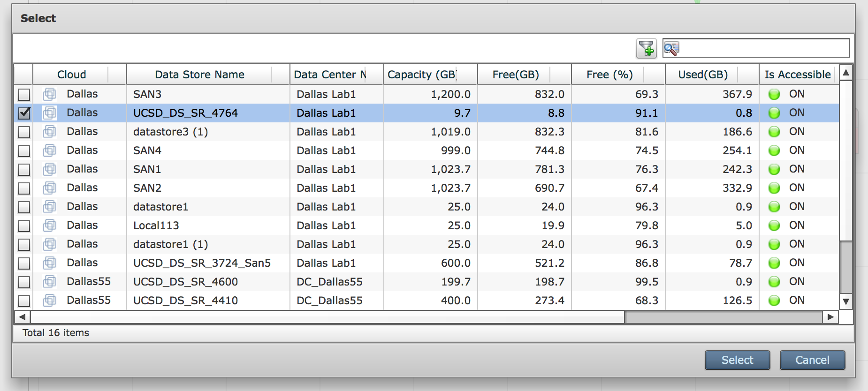Click the Cancel button
The image size is (868, 391).
pyautogui.click(x=812, y=360)
